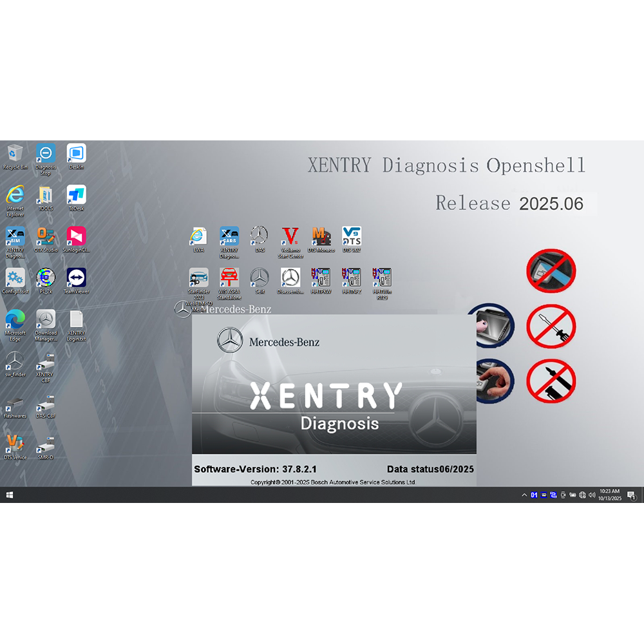Open the notification center in taskbar
The height and width of the screenshot is (644, 644).
click(631, 495)
